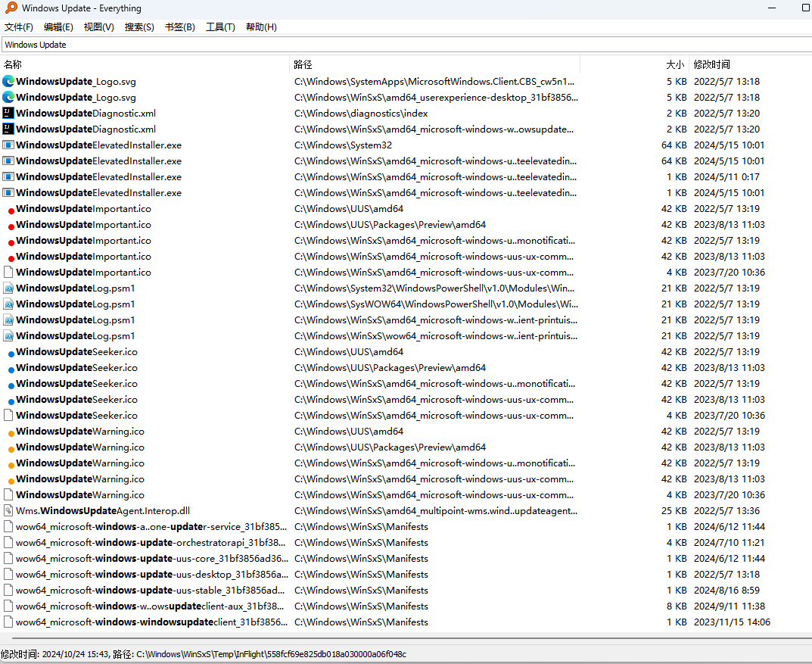This screenshot has height=664, width=812.
Task: Select WindowsUpdateSeeker.ico name in u..monotificati path
Action: [76, 383]
